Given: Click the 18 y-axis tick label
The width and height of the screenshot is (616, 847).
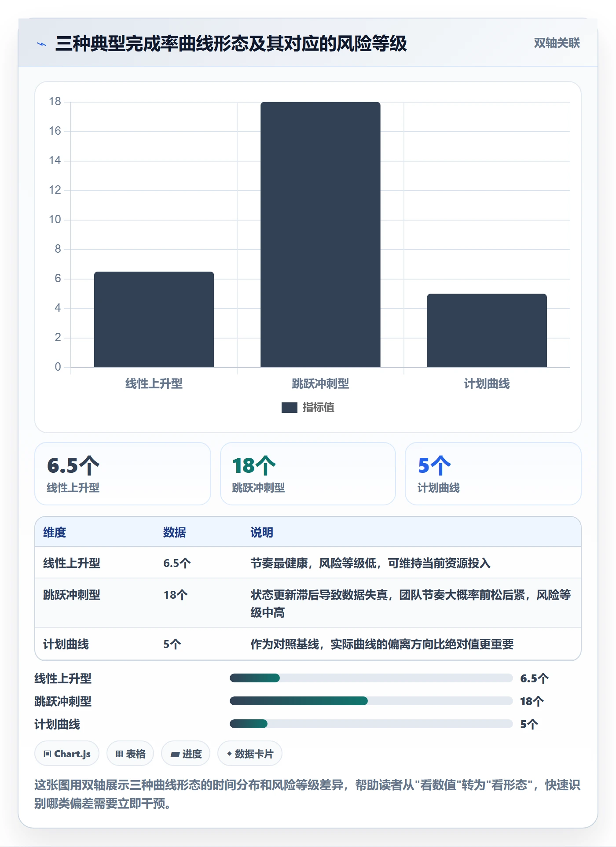Looking at the screenshot, I should click(x=55, y=102).
